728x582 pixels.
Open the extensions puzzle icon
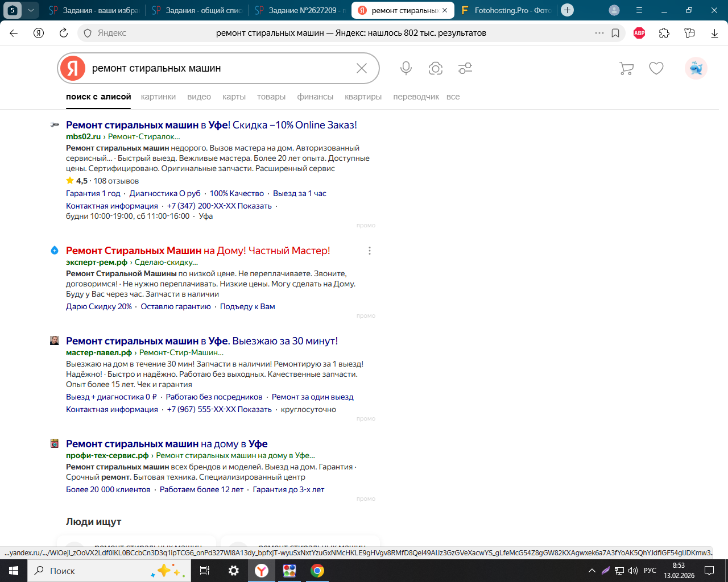click(664, 33)
